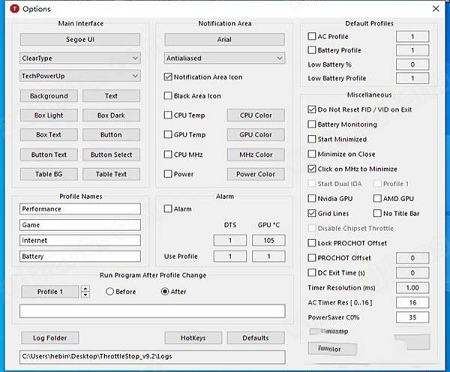
Task: Click the DTS alarm value field
Action: [230, 240]
